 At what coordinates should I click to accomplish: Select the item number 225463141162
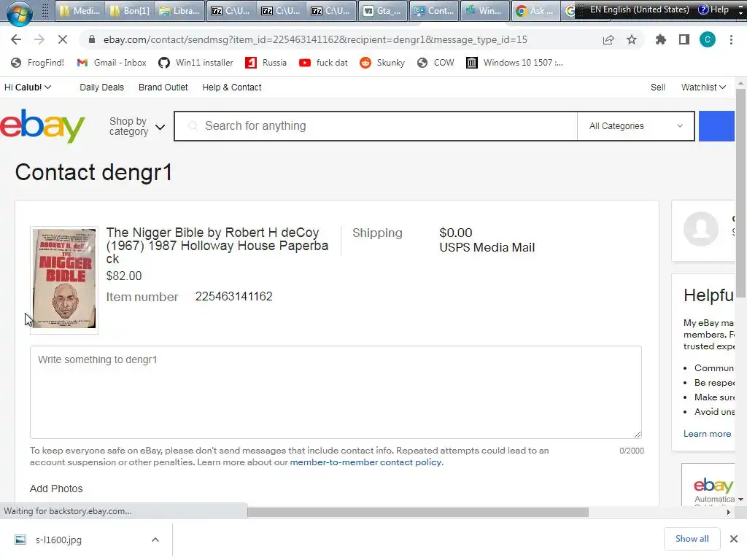point(234,297)
